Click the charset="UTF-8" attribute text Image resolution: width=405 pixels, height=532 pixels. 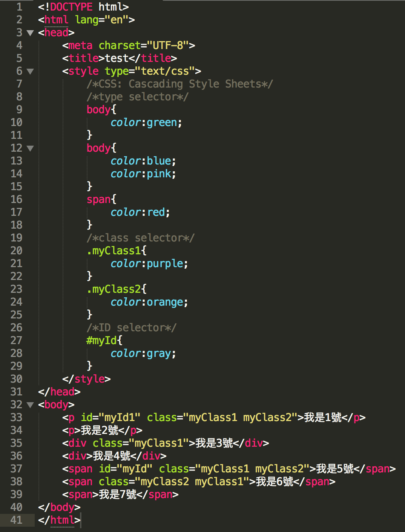pyautogui.click(x=144, y=45)
